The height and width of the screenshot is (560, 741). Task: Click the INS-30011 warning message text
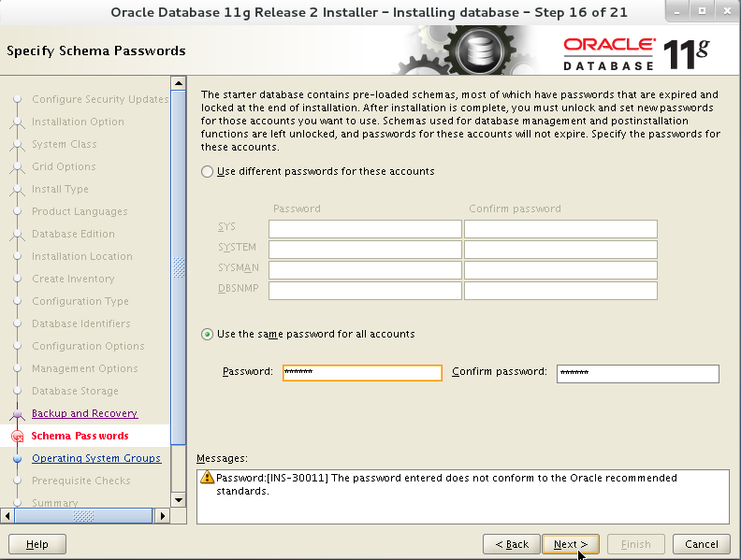[x=446, y=484]
